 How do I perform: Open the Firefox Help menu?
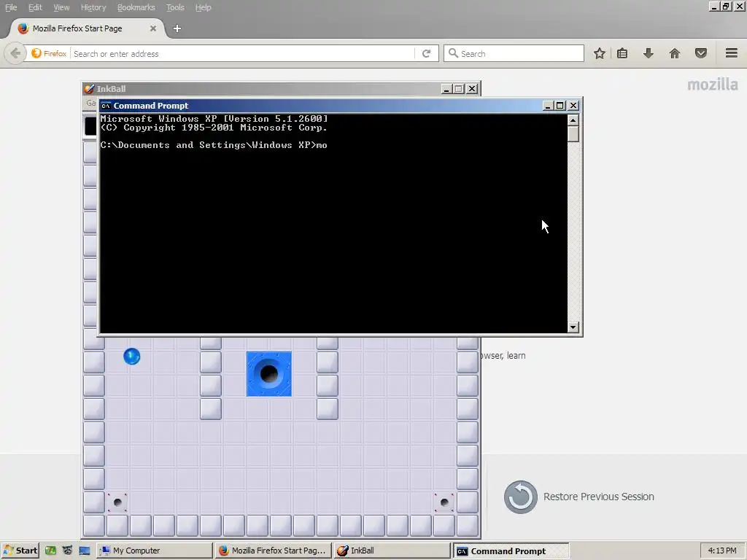click(203, 7)
